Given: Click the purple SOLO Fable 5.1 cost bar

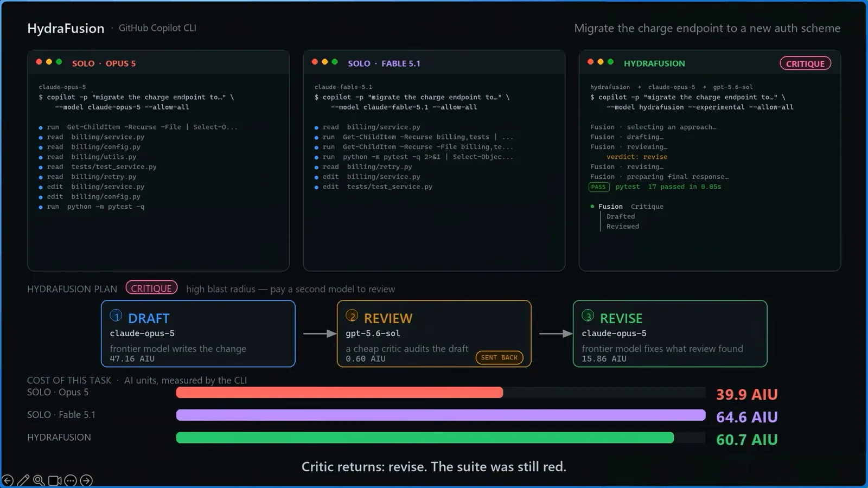Looking at the screenshot, I should [x=441, y=415].
